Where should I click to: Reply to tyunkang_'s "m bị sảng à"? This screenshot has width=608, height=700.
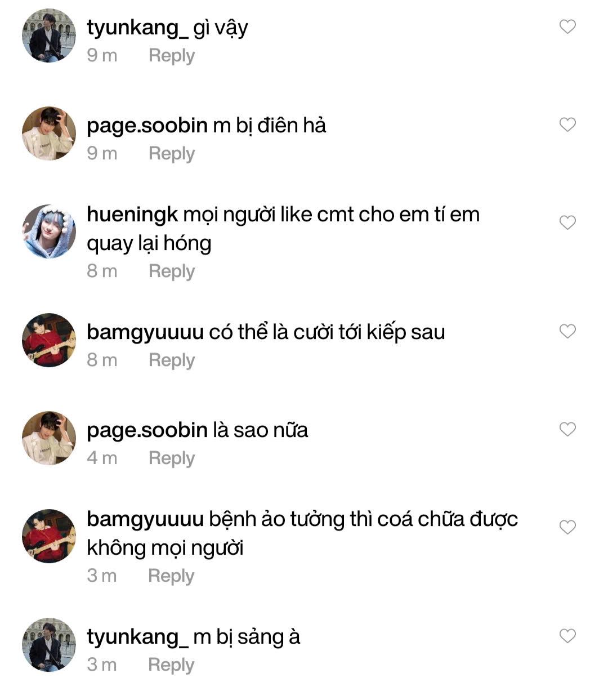[171, 665]
